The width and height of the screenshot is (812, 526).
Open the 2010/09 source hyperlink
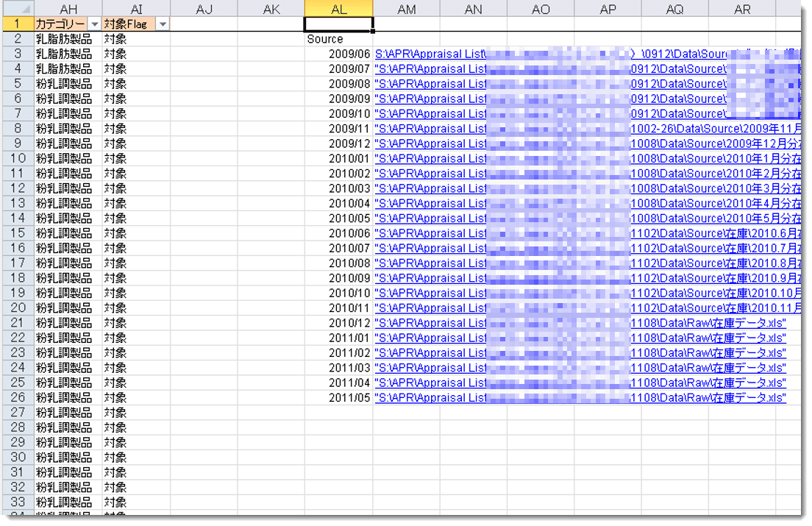click(588, 278)
